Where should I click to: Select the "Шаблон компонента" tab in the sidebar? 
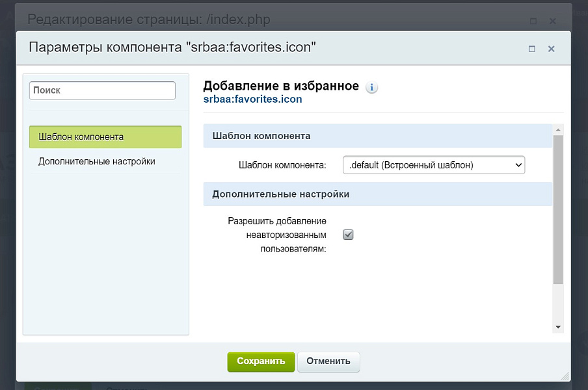(x=105, y=137)
